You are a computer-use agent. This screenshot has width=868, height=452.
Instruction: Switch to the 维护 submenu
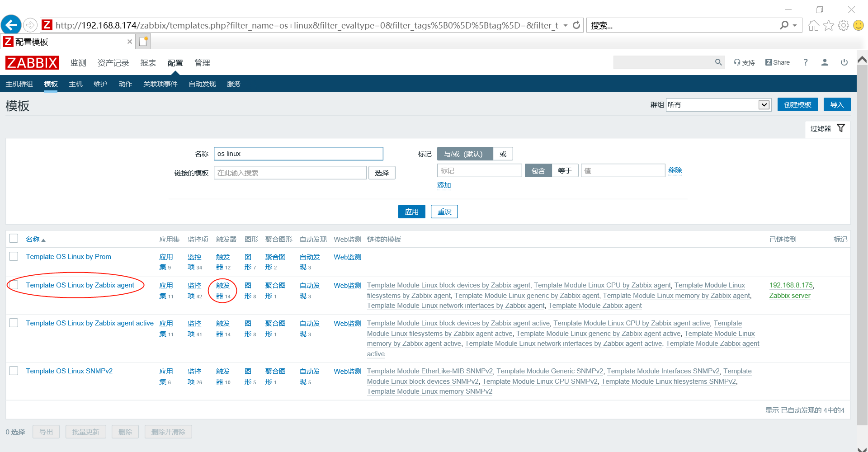100,84
